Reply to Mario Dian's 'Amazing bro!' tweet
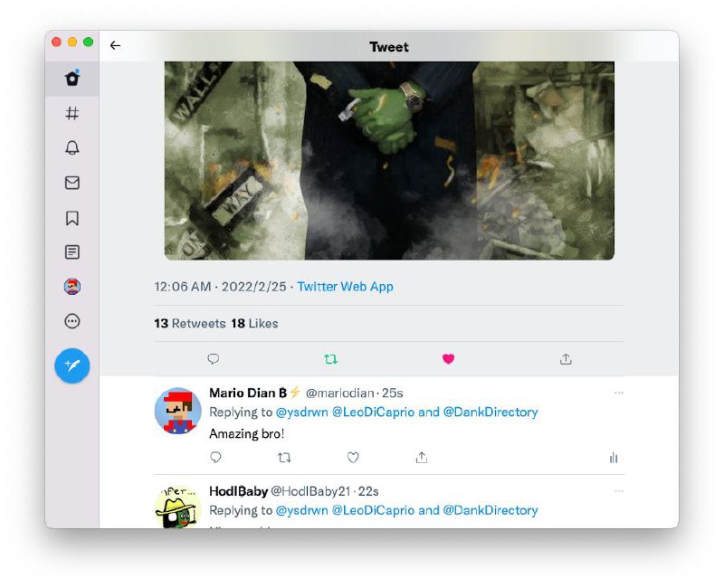The image size is (724, 588). click(x=215, y=458)
